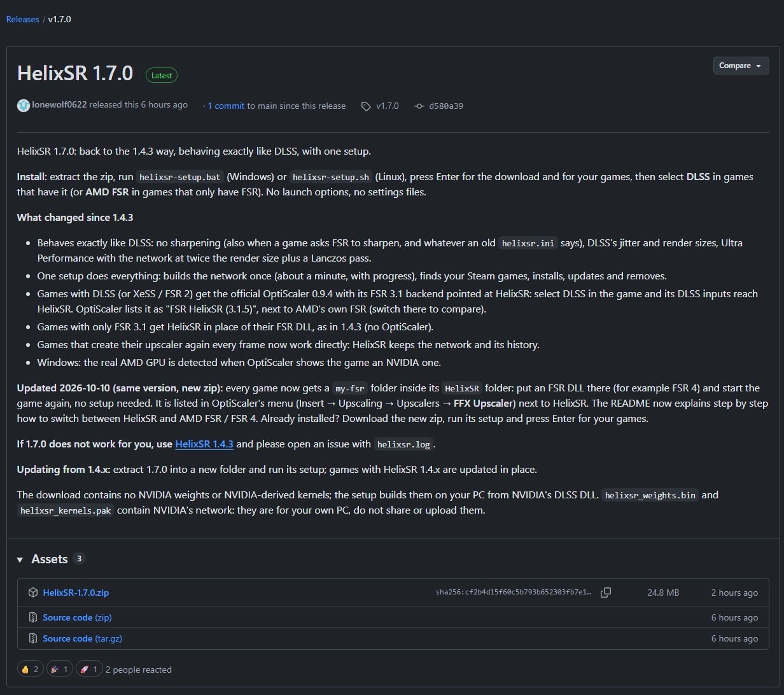Image resolution: width=784 pixels, height=695 pixels.
Task: Toggle the rocket reaction
Action: pos(88,669)
